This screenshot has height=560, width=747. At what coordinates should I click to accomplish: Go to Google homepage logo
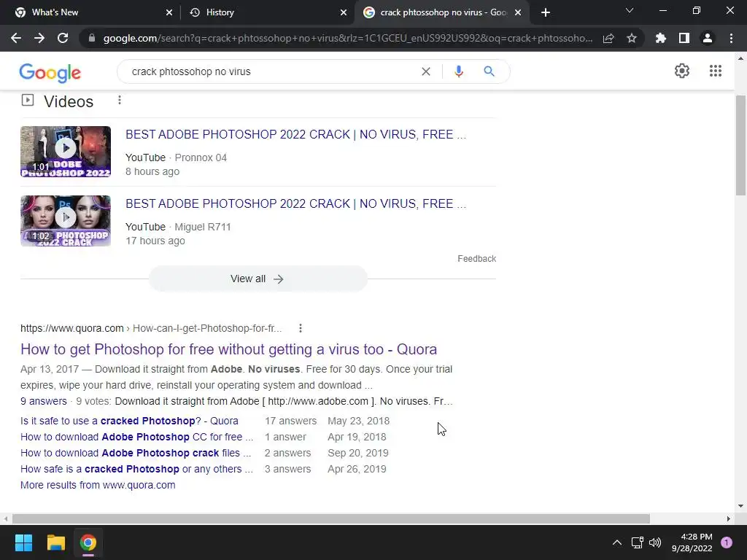pyautogui.click(x=50, y=73)
